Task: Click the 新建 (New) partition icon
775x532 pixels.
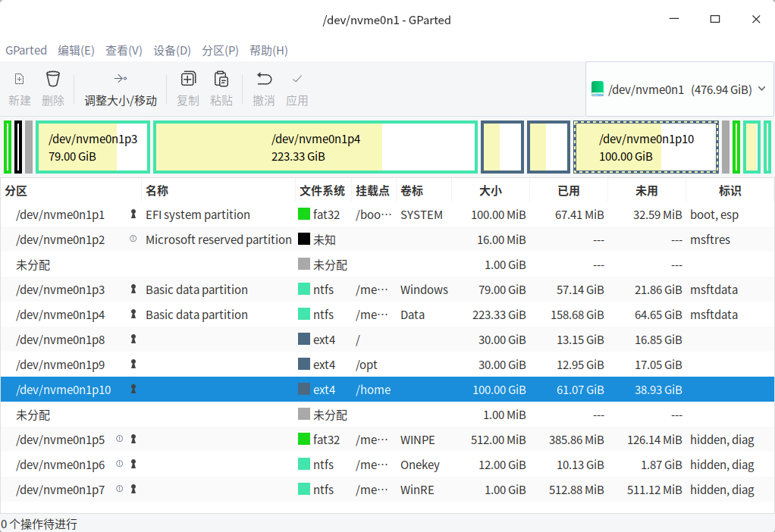Action: (x=17, y=78)
